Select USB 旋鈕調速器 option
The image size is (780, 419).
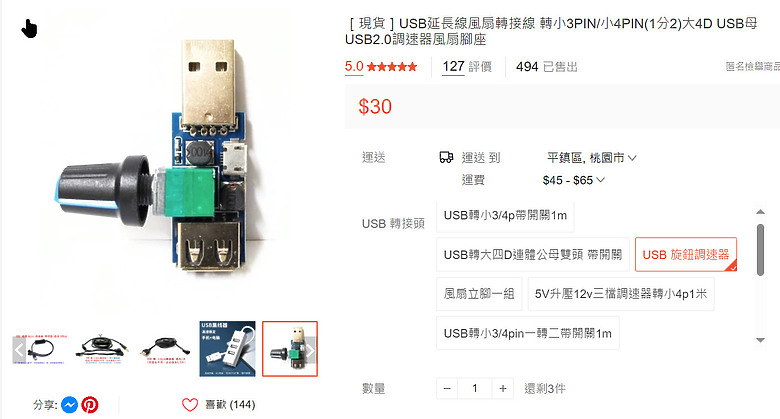(685, 255)
